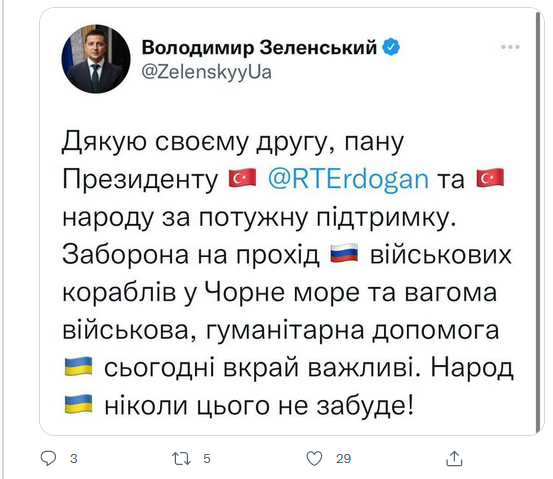The image size is (553, 479).
Task: Click the @ZelenskyyUa handle
Action: pos(207,72)
